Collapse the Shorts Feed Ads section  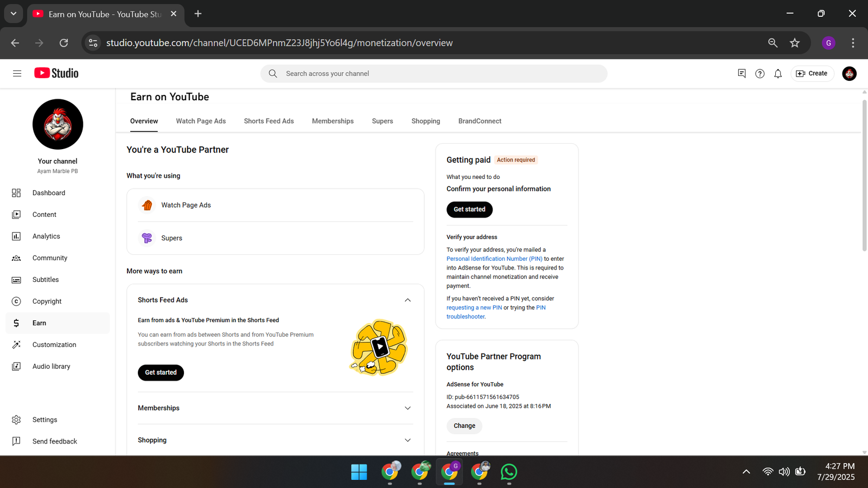(x=408, y=300)
